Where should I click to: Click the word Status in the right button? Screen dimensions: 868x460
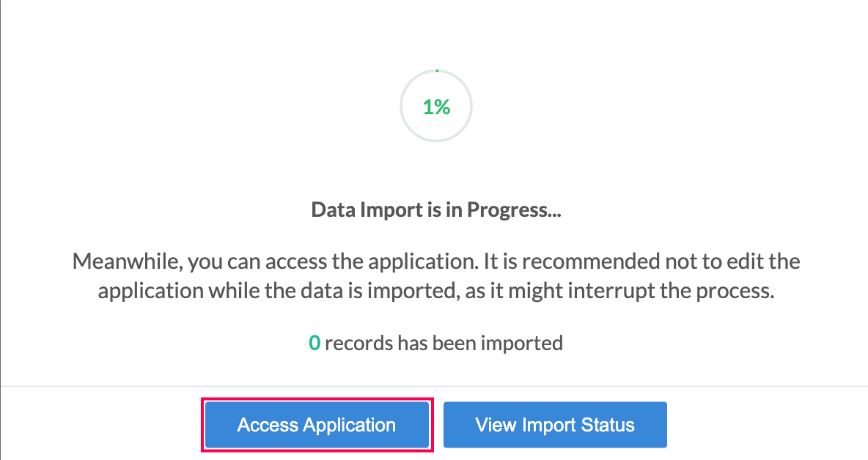[x=607, y=425]
